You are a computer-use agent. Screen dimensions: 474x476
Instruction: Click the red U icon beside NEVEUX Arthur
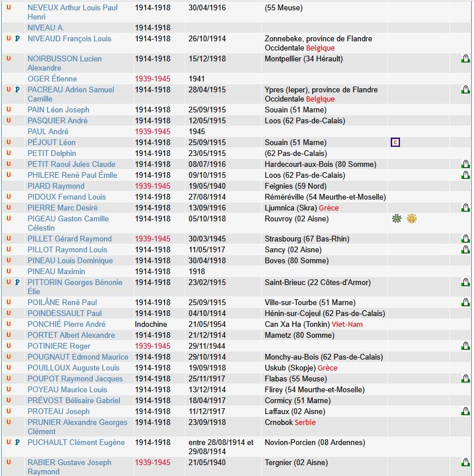tap(9, 8)
